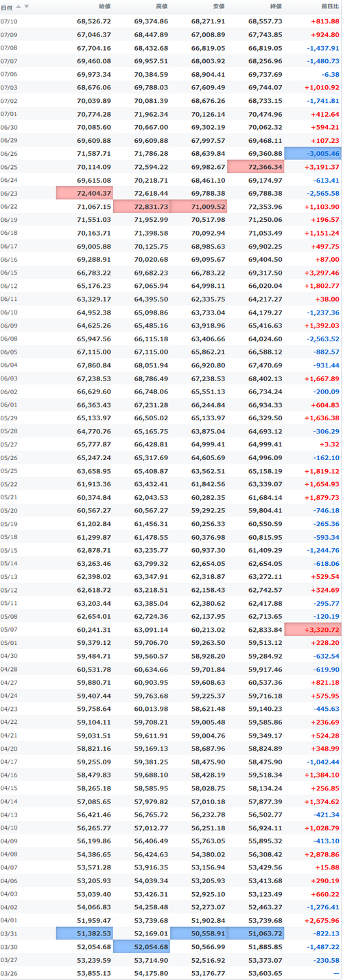Click the pink +3,320.72 change cell
343x980 pixels.
click(312, 629)
